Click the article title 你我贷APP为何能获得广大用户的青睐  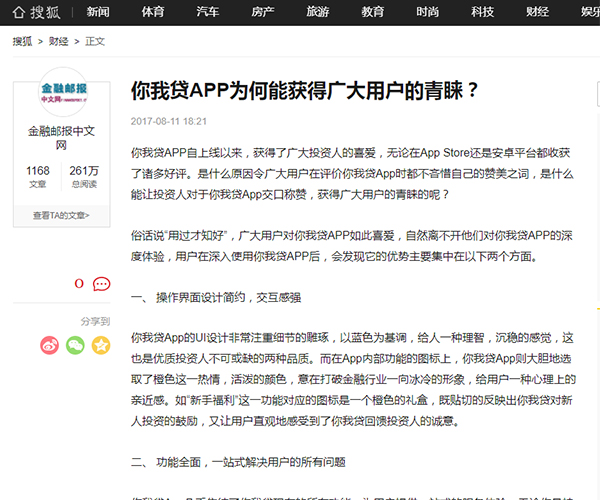304,91
